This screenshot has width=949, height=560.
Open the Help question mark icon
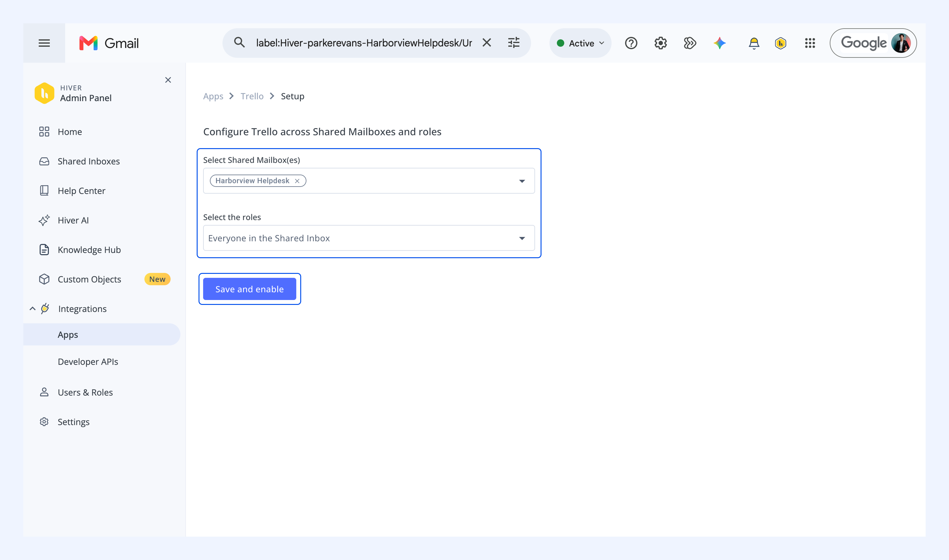[631, 43]
